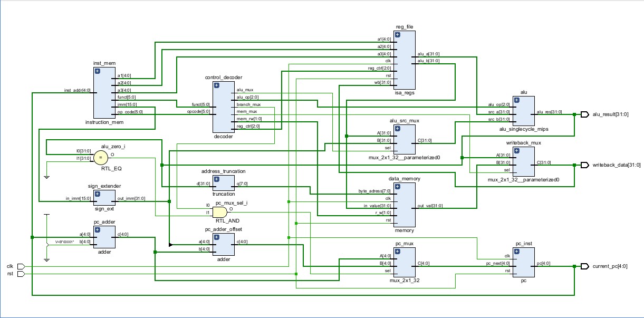Click the pc_next[4:0] pin on pc_inst
Image resolution: width=644 pixels, height=318 pixels.
click(x=498, y=263)
